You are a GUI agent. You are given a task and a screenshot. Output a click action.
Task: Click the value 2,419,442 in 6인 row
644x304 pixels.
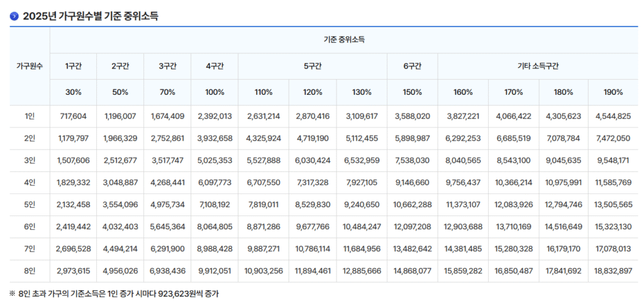pyautogui.click(x=73, y=227)
